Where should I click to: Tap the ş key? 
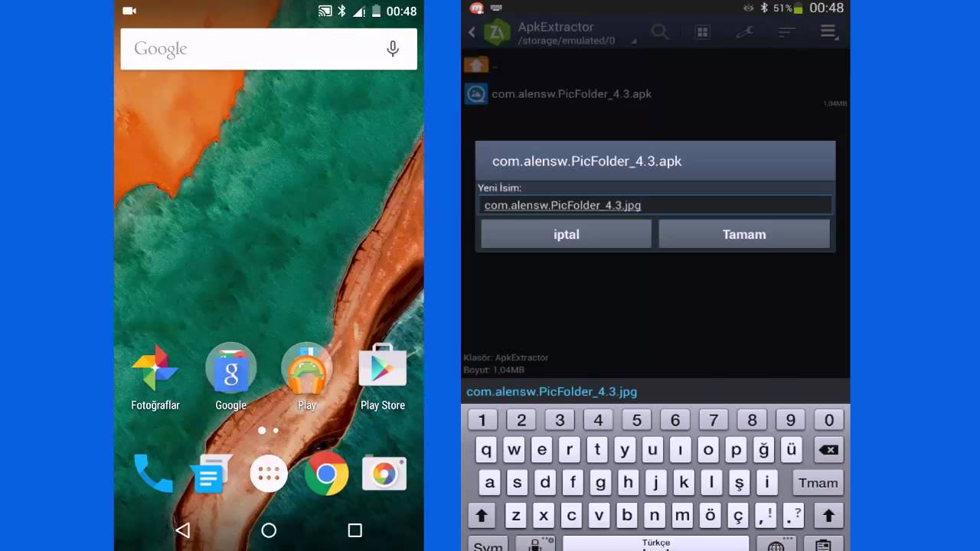(x=739, y=483)
